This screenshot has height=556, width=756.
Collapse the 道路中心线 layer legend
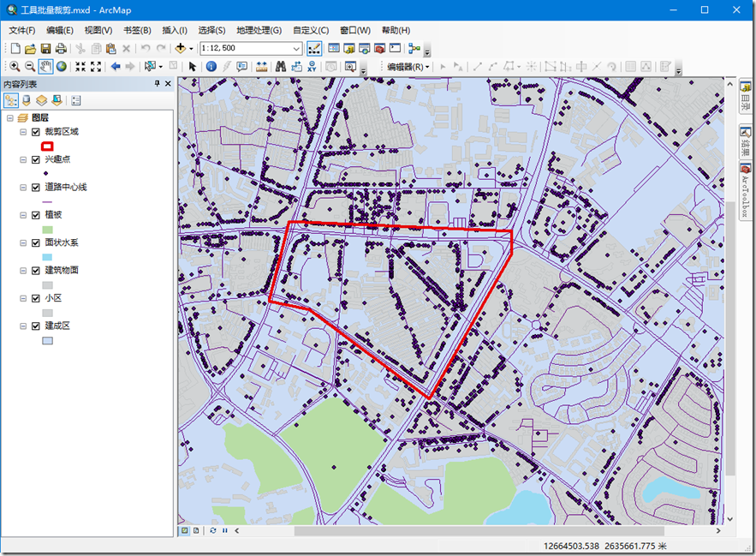point(23,188)
